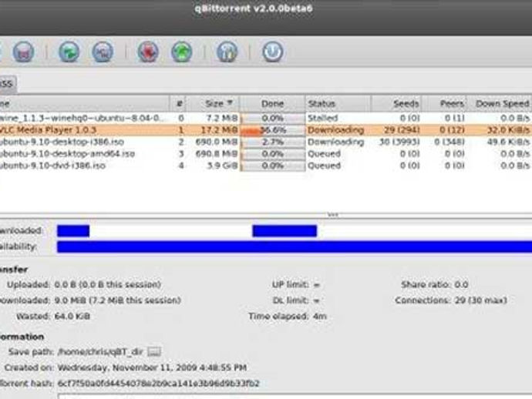
Task: Click the Stalled status of wine torrent
Action: pos(322,118)
